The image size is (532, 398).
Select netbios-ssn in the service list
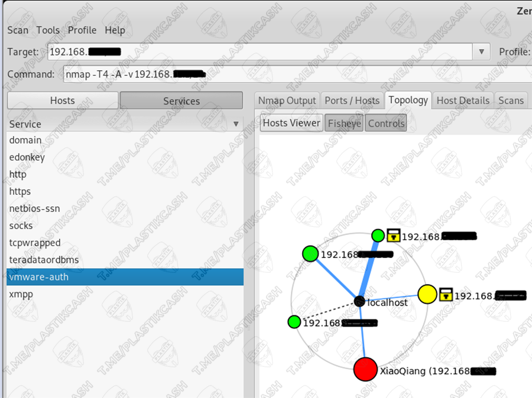34,208
